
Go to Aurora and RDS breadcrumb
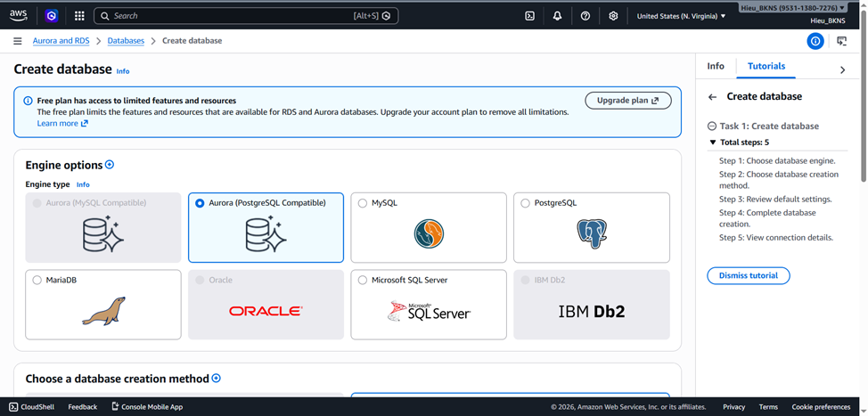point(61,41)
